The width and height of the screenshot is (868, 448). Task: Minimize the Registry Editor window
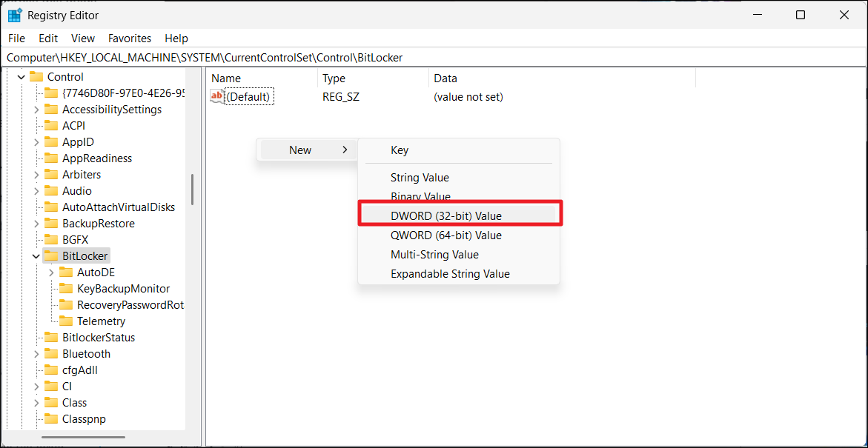click(x=756, y=16)
